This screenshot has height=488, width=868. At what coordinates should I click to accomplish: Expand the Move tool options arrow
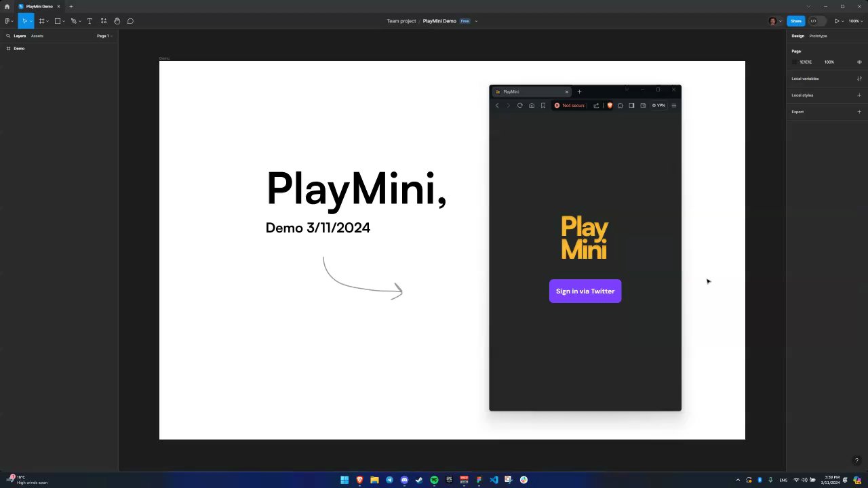[31, 21]
